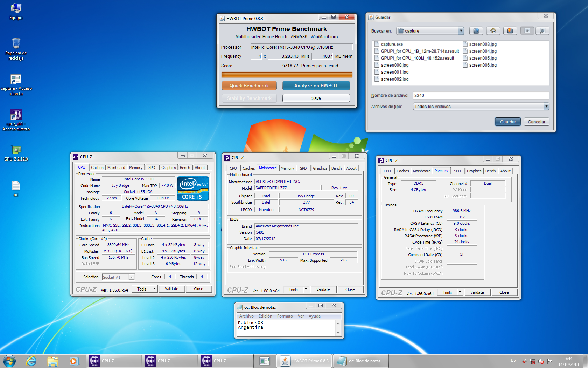The image size is (588, 368).
Task: Go up one folder level in Guardar
Action: pos(476,31)
